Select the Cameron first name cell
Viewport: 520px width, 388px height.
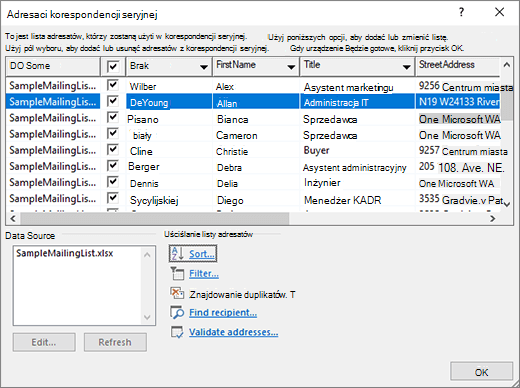pos(256,135)
